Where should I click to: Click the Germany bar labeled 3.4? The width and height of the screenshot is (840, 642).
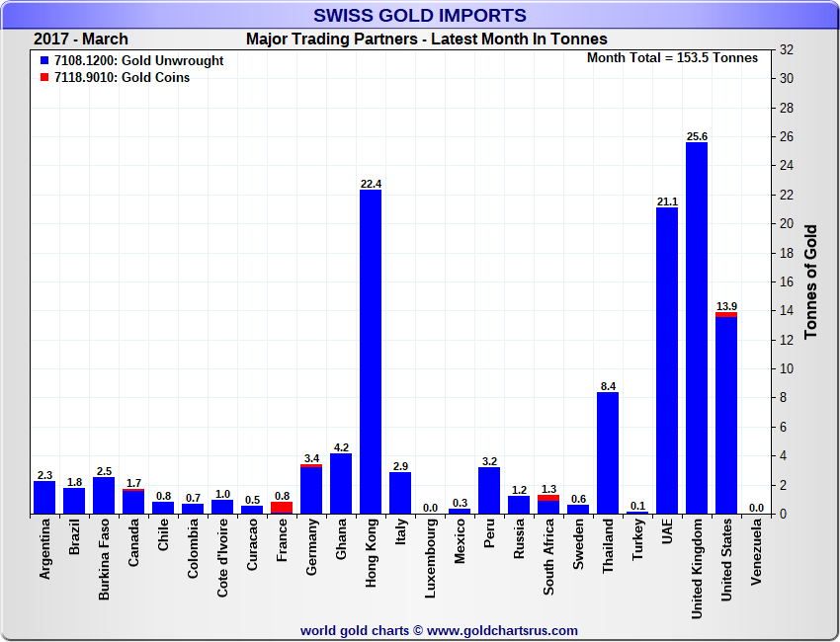tap(311, 490)
